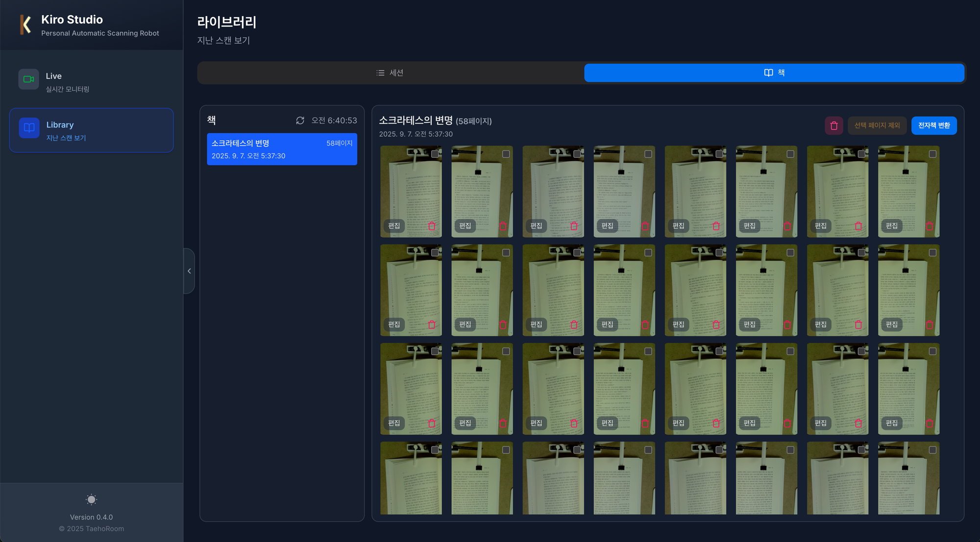Check the checkbox on last thumbnail of third row

932,351
